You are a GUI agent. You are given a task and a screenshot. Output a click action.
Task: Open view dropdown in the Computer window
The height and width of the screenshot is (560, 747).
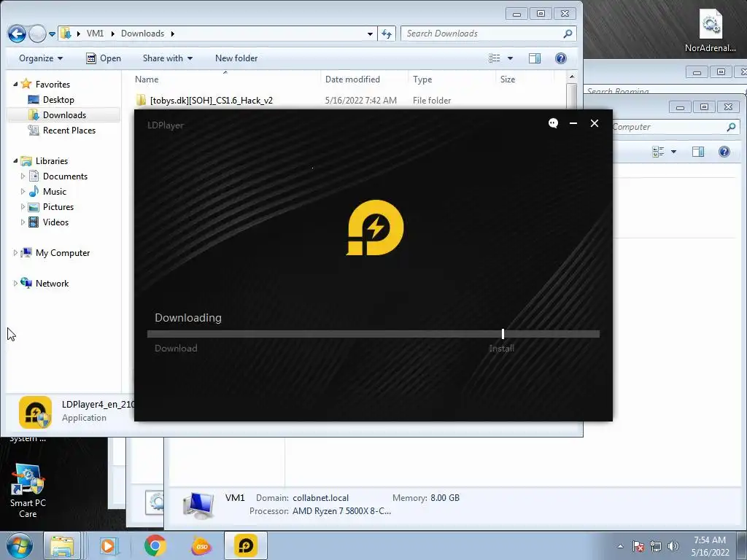673,152
